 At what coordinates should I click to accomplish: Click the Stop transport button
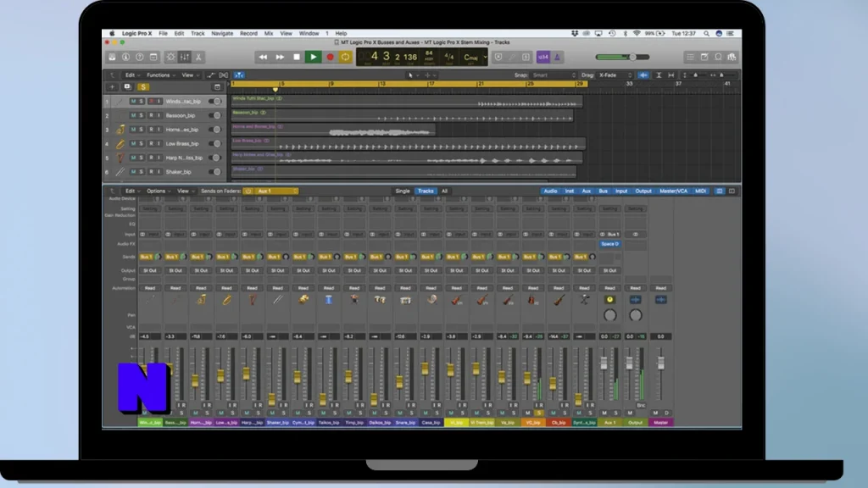point(297,57)
